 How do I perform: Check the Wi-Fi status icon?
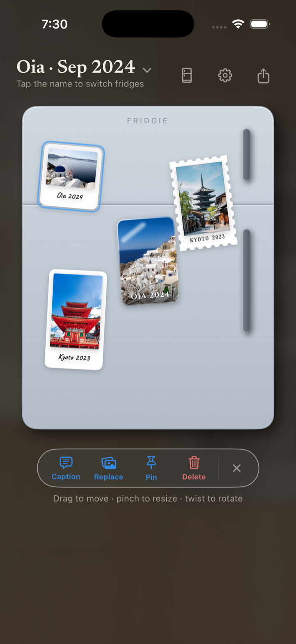click(x=238, y=24)
